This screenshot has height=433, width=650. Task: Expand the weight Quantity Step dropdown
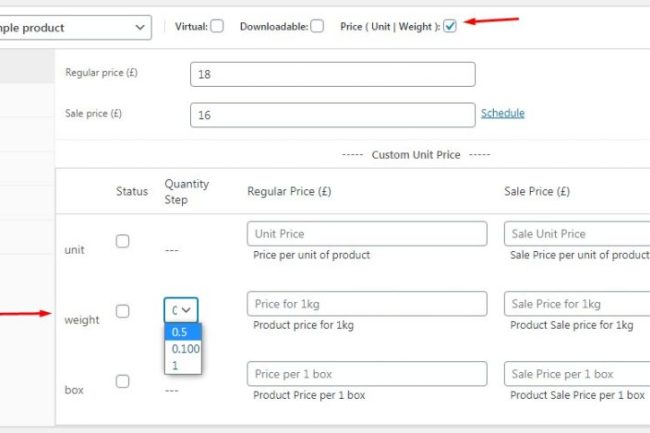coord(181,310)
